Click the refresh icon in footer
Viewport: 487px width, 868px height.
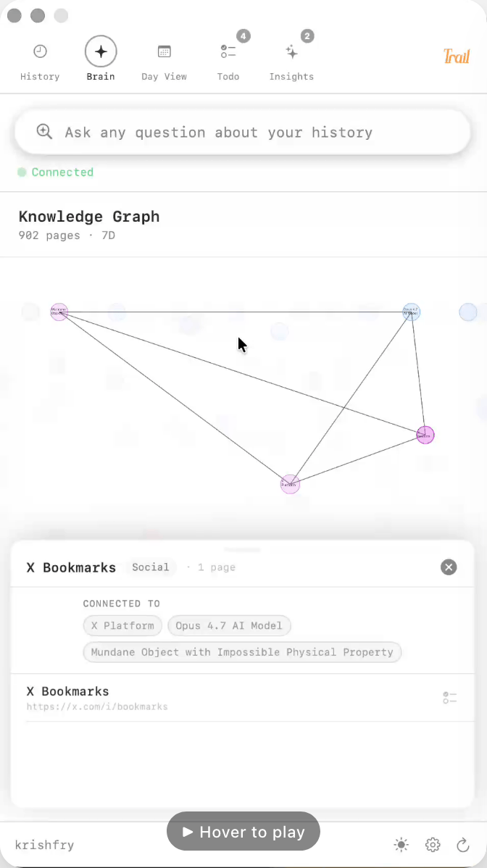coord(462,845)
